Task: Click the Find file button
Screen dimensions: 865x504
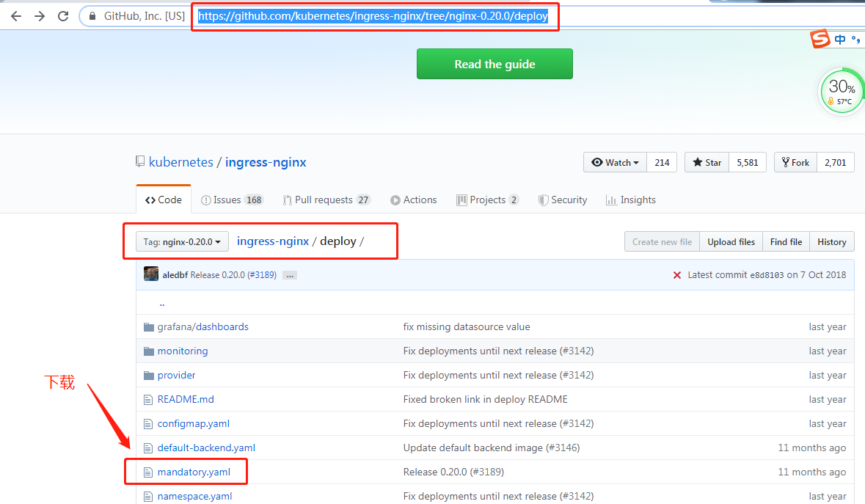Action: (786, 241)
